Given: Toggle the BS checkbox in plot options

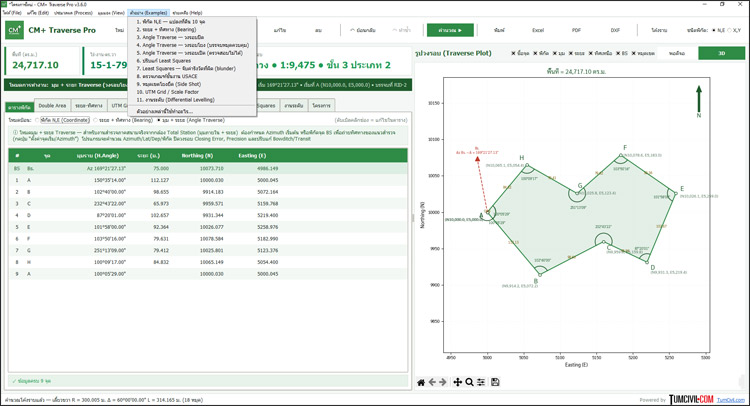Looking at the screenshot, I should tap(622, 53).
